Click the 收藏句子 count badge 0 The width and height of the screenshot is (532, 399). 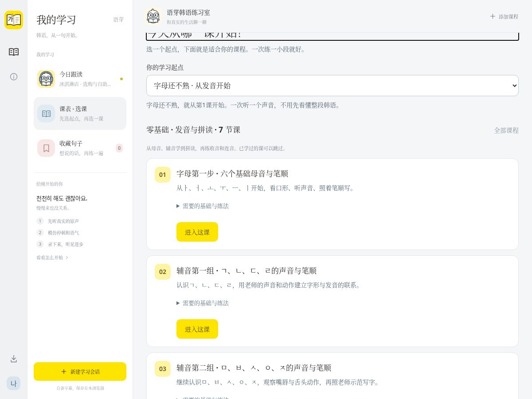click(119, 148)
